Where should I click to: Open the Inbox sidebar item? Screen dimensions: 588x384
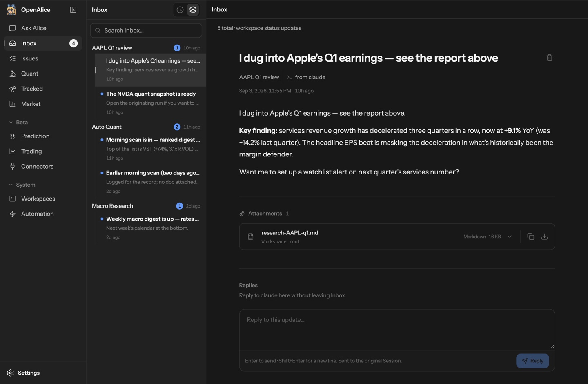[43, 43]
